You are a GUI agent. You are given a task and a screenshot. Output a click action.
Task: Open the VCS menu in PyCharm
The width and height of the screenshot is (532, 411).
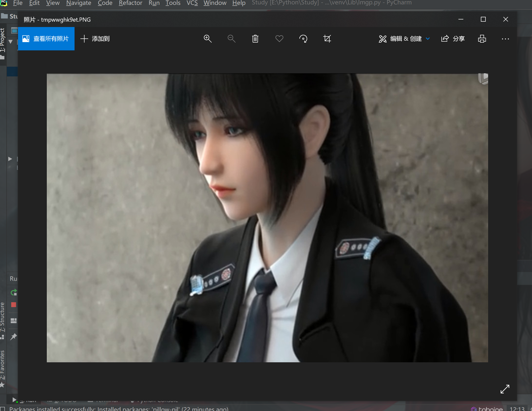192,3
